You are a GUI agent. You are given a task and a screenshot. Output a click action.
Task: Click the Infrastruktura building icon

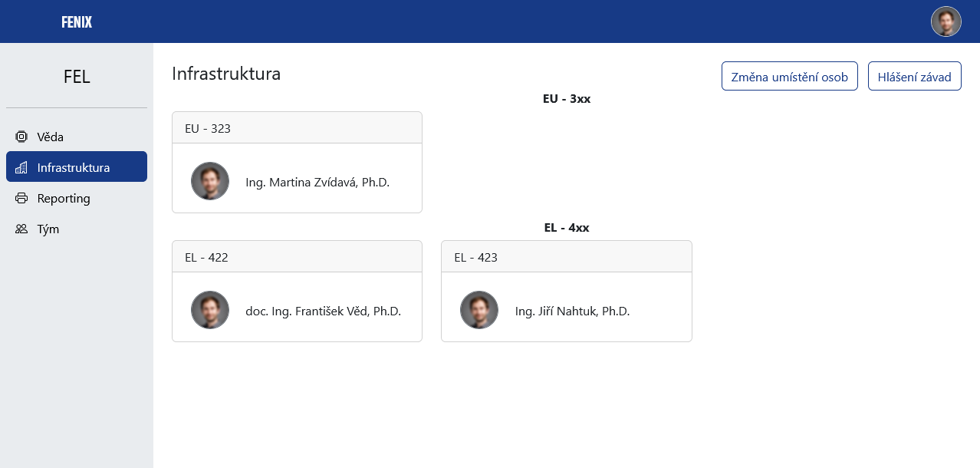click(x=21, y=167)
